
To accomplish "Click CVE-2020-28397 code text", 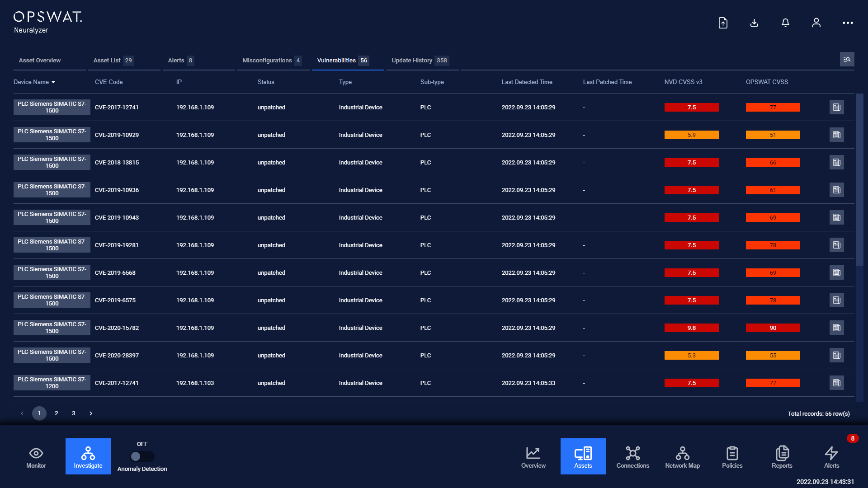I will click(117, 356).
